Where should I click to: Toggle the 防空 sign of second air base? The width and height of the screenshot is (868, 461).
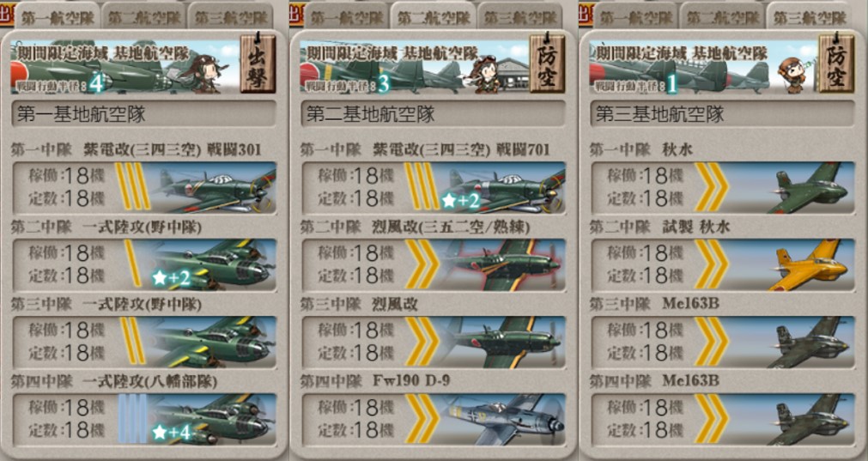(547, 63)
